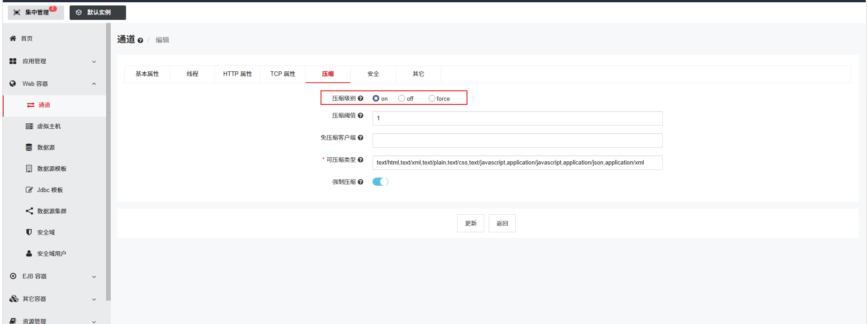
Task: Select the force compression level radio
Action: tap(432, 98)
